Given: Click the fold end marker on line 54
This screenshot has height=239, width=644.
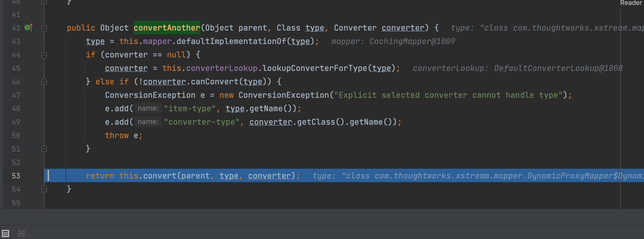Looking at the screenshot, I should click(x=44, y=189).
